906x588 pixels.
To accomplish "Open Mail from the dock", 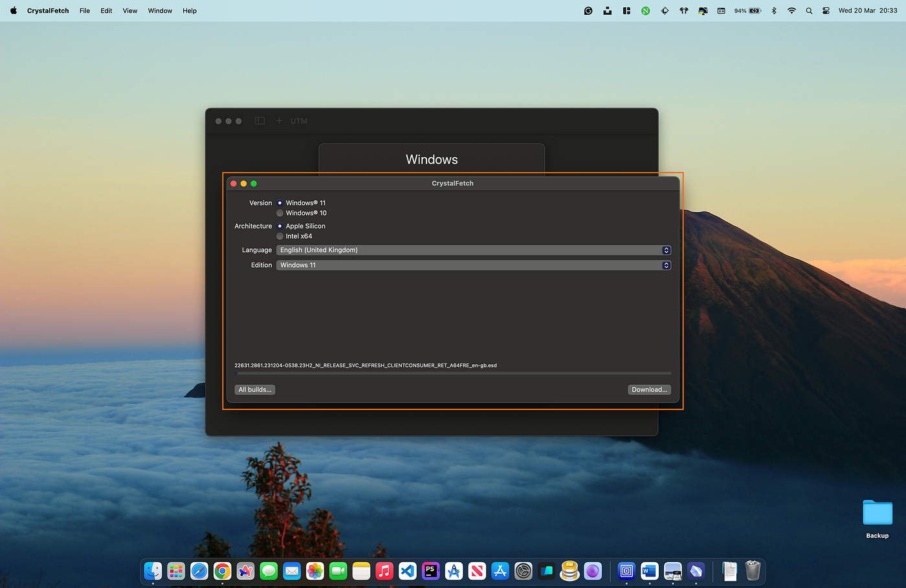I will [292, 571].
